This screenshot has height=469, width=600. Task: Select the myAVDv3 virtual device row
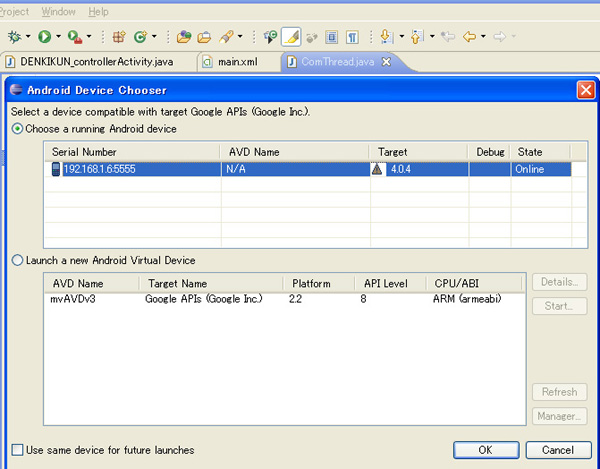pyautogui.click(x=285, y=299)
